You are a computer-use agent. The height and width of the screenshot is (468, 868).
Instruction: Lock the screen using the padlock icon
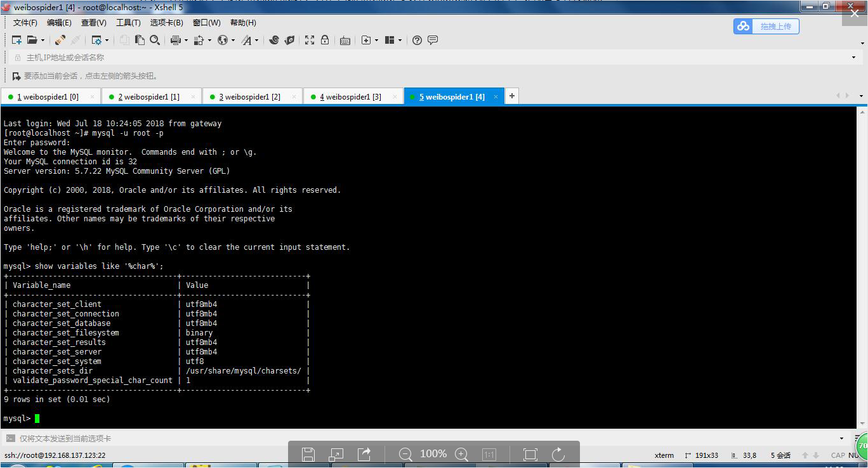[324, 40]
